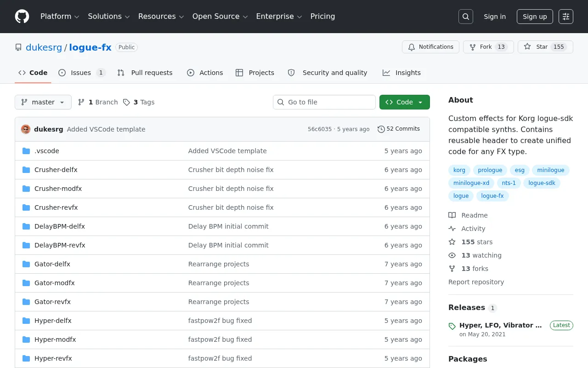Open the "Delay BPM initial commit" message for DelayBPM-delfx
Viewport: 588px width, 368px height.
click(228, 226)
